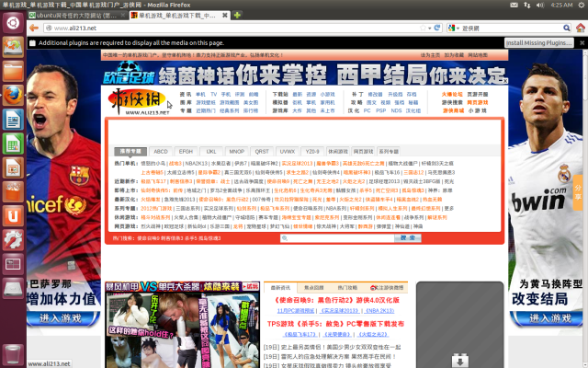Click site search submit button
This screenshot has width=588, height=368.
tap(408, 238)
